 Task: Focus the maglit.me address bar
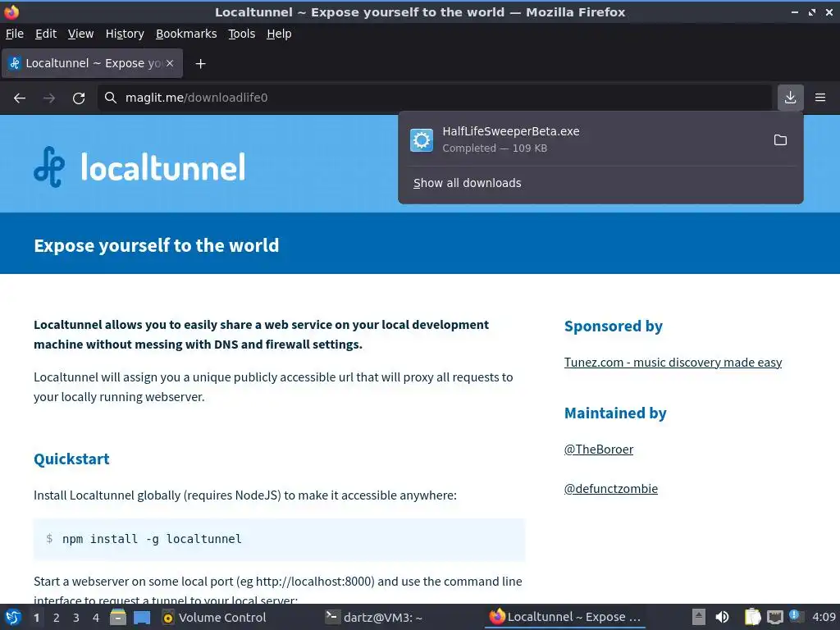click(434, 98)
